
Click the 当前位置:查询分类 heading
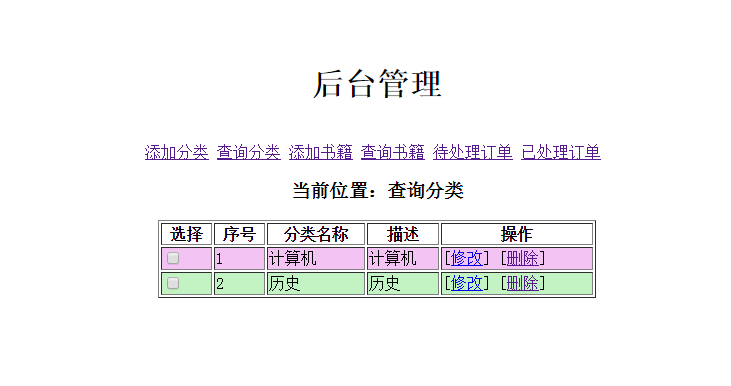click(x=378, y=191)
